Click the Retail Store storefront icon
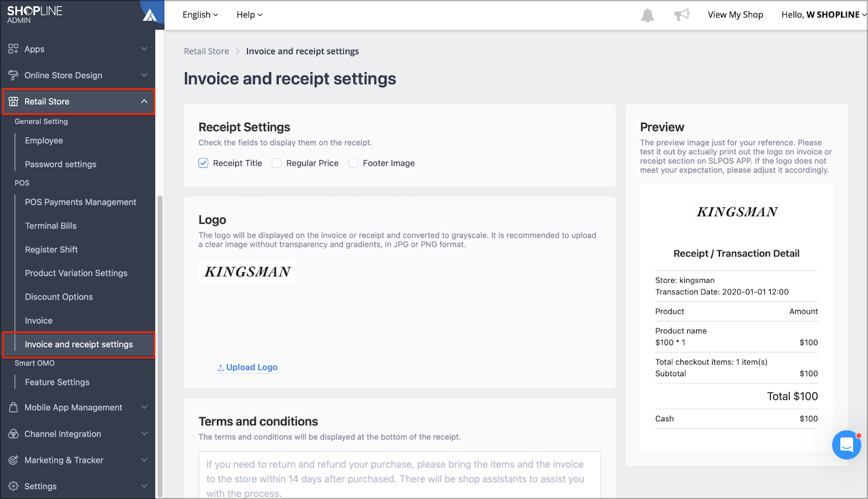 (14, 101)
